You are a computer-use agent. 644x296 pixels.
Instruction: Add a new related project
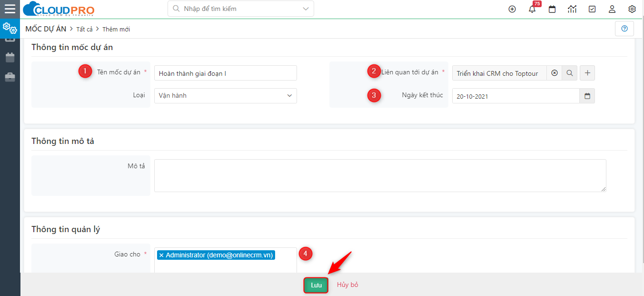click(587, 73)
